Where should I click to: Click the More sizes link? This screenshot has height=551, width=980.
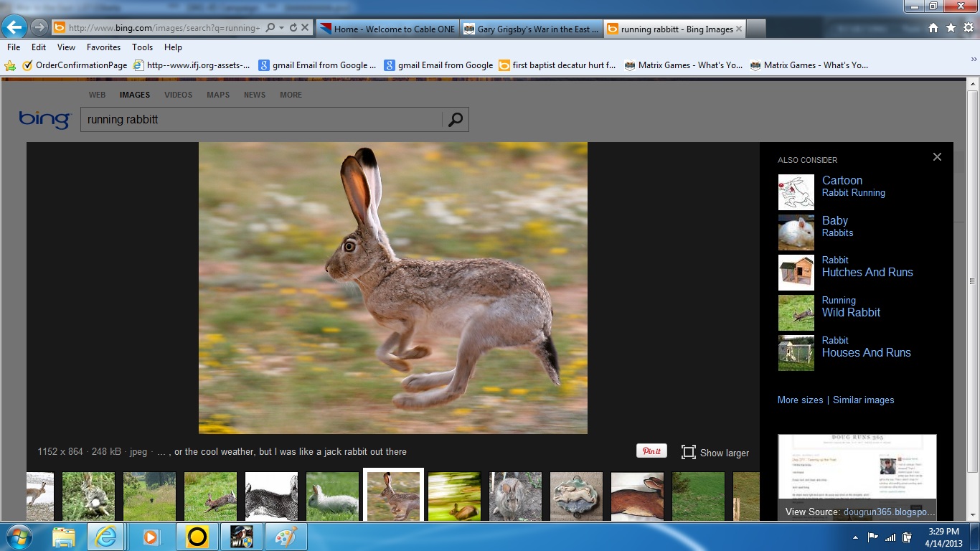point(800,400)
